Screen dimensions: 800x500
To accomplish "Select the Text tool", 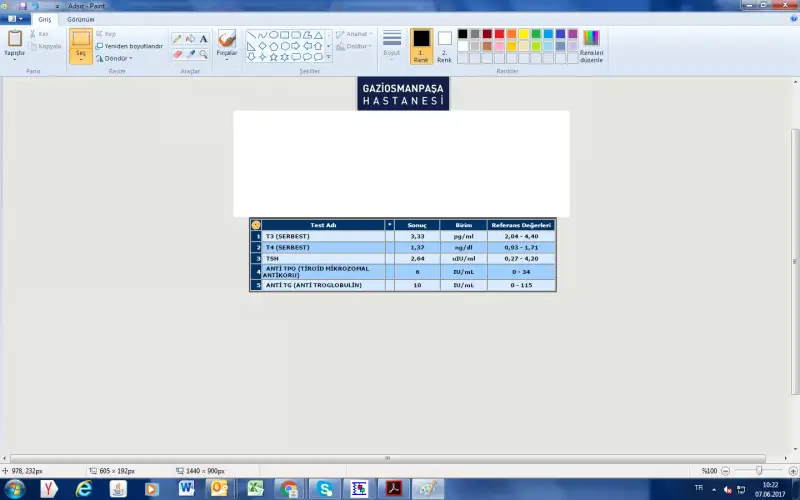I will (x=203, y=39).
